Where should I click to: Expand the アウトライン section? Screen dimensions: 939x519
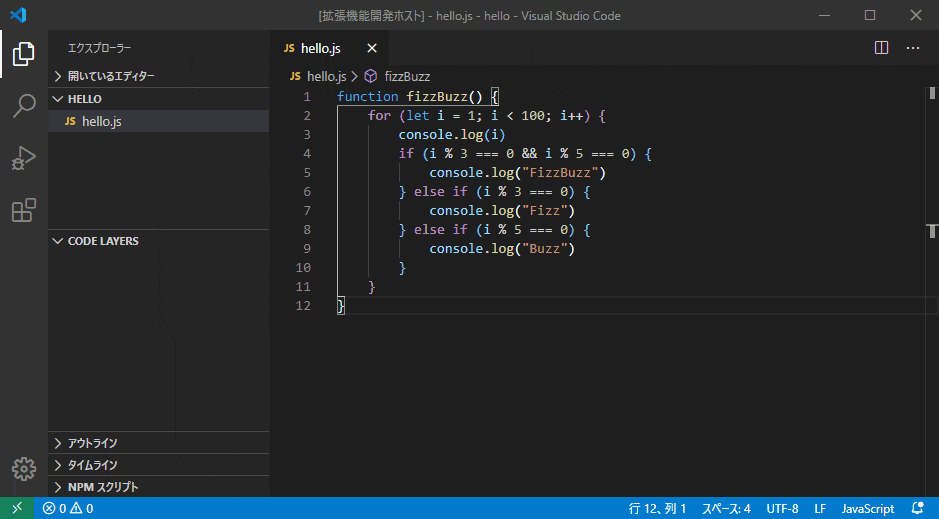(x=159, y=443)
